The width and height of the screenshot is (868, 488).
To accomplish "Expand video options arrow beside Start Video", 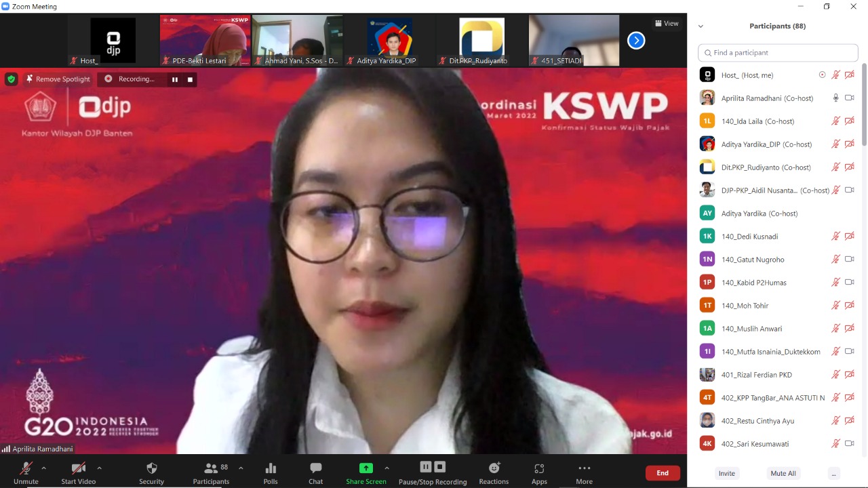I will click(100, 468).
